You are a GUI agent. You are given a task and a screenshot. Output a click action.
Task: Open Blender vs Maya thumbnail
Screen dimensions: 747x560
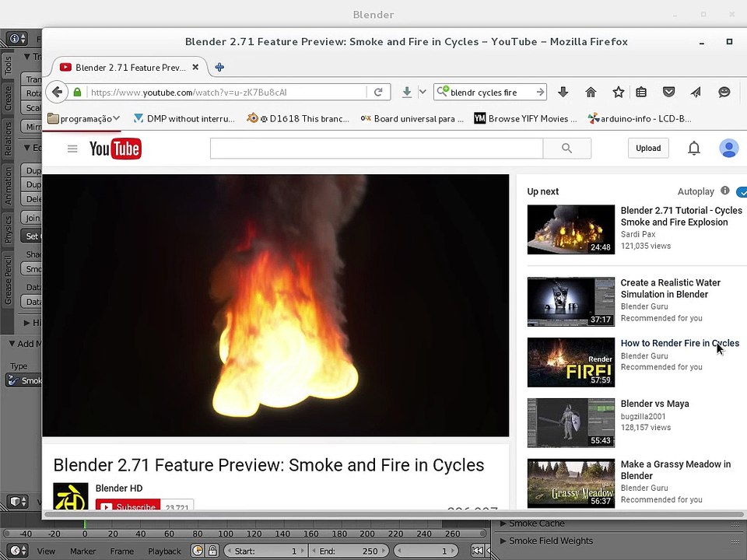tap(570, 423)
